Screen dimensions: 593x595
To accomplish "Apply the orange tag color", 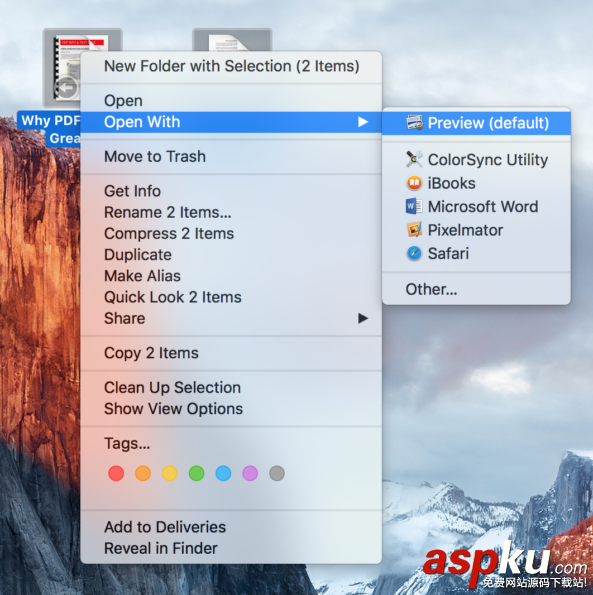I will tap(143, 473).
